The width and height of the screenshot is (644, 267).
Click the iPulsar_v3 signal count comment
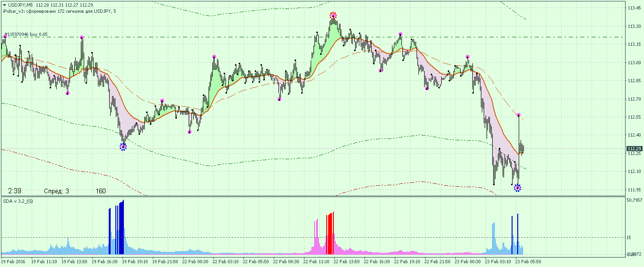point(59,11)
